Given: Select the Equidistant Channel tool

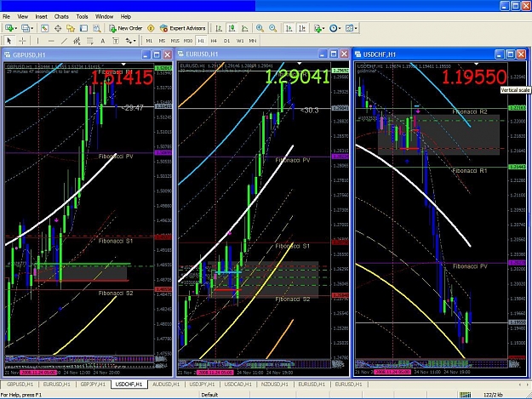Looking at the screenshot, I should click(x=77, y=41).
